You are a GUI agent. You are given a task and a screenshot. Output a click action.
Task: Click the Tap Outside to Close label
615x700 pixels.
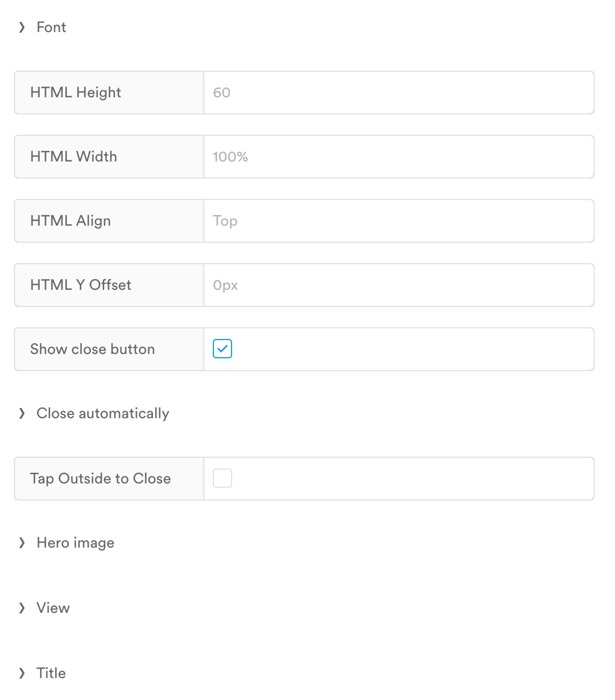coord(100,478)
